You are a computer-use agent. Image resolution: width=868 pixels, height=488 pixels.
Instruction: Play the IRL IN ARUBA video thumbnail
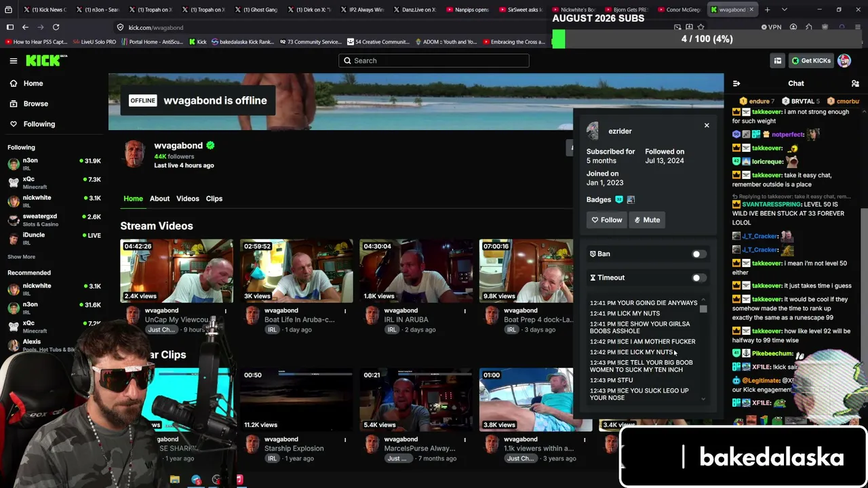coord(416,270)
